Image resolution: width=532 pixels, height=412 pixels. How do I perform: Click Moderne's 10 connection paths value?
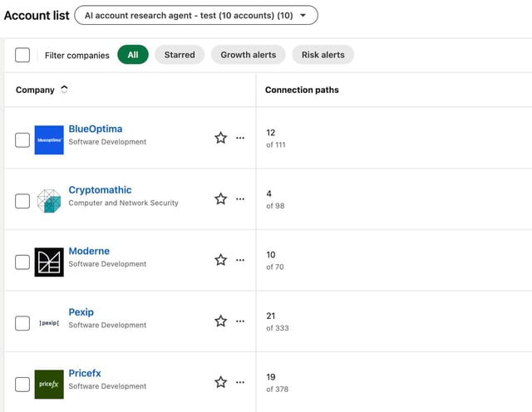pos(271,255)
